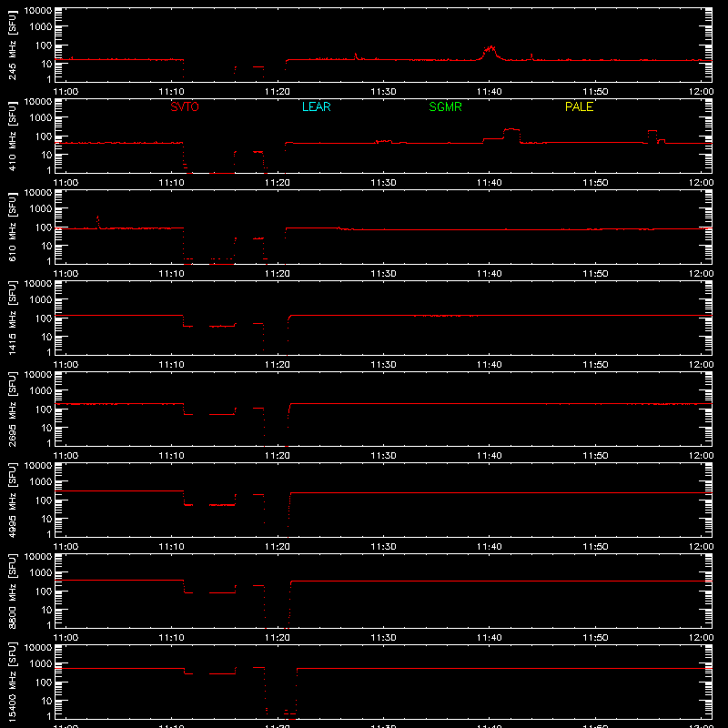The width and height of the screenshot is (728, 728).
Task: Click the 410 MHz [SFU] axis label
Action: [13, 136]
